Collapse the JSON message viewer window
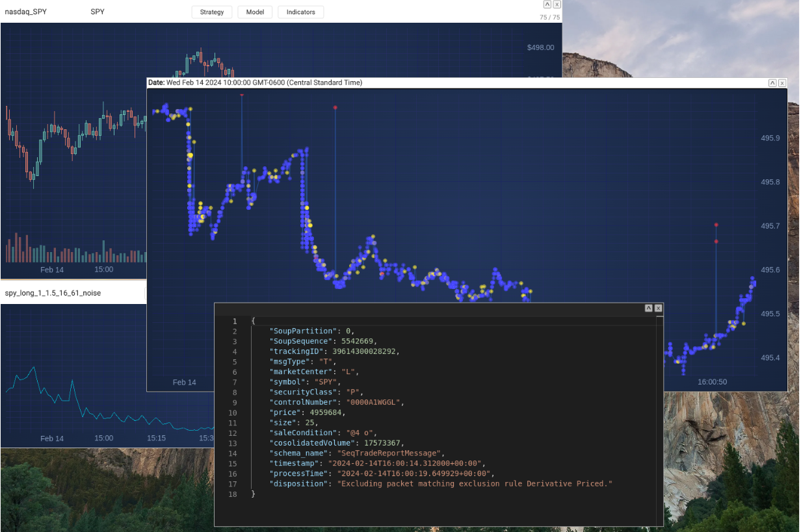Screen dimensions: 801x532 pos(648,308)
